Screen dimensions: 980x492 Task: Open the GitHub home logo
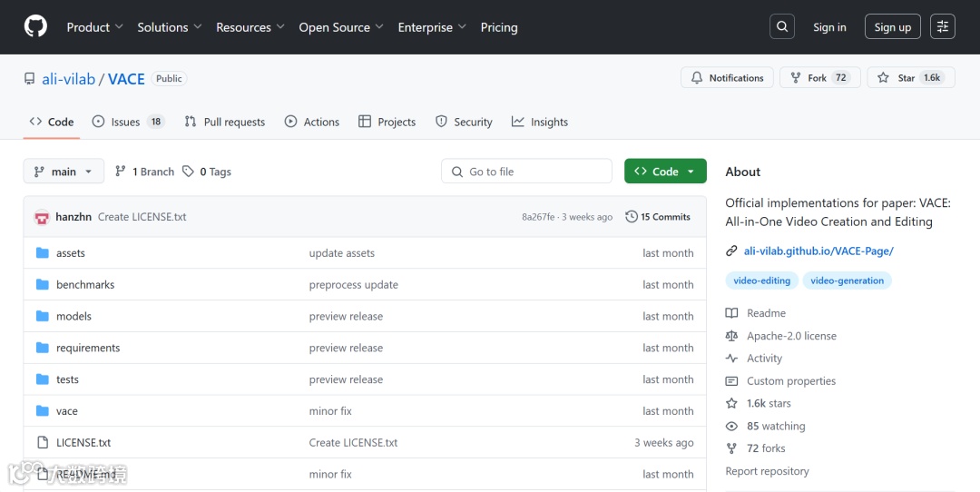pos(35,27)
